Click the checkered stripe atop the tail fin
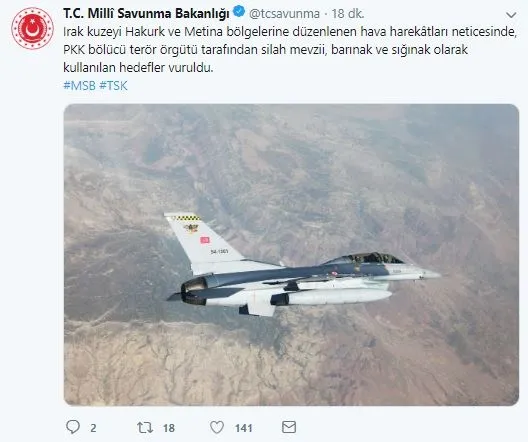528x442 pixels. tap(186, 218)
